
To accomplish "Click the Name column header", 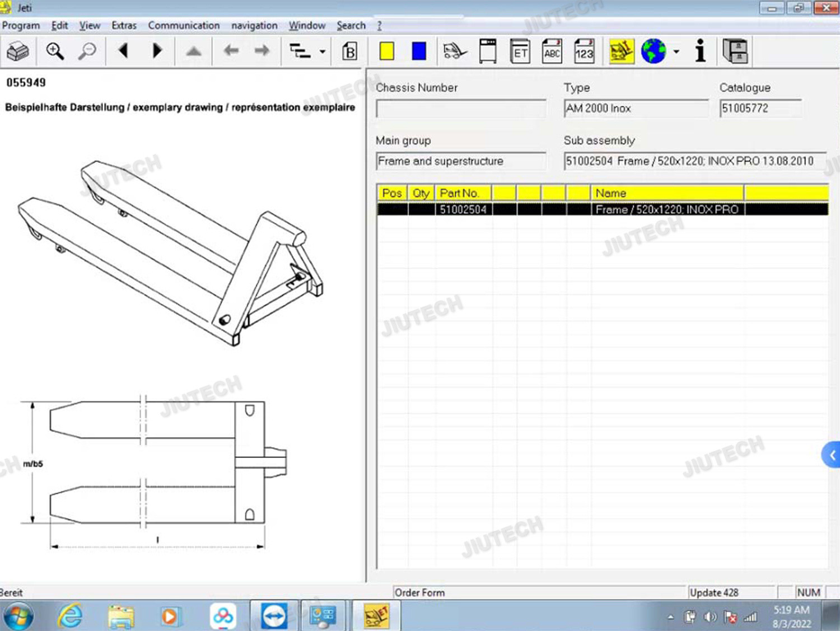I will (667, 193).
